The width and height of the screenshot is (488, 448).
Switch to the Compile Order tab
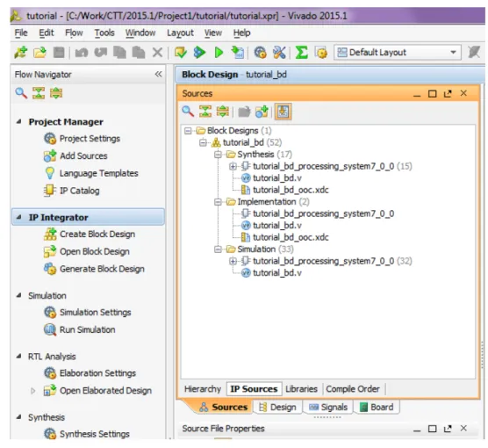[x=353, y=389]
